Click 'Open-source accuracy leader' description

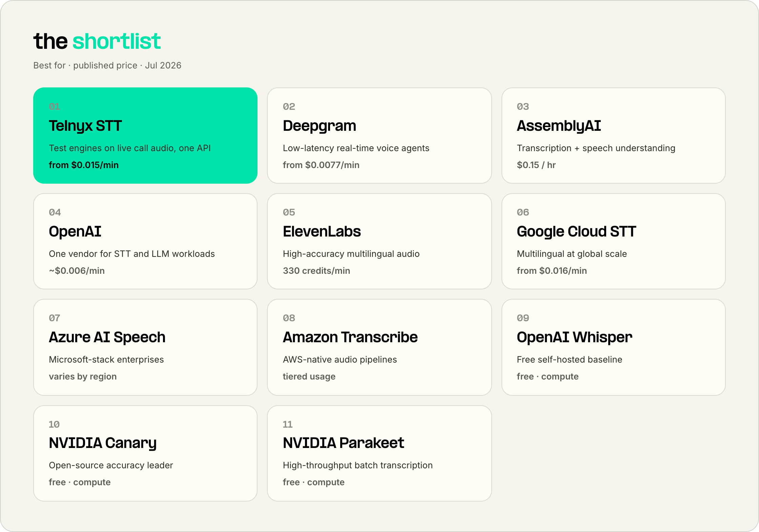click(x=111, y=465)
